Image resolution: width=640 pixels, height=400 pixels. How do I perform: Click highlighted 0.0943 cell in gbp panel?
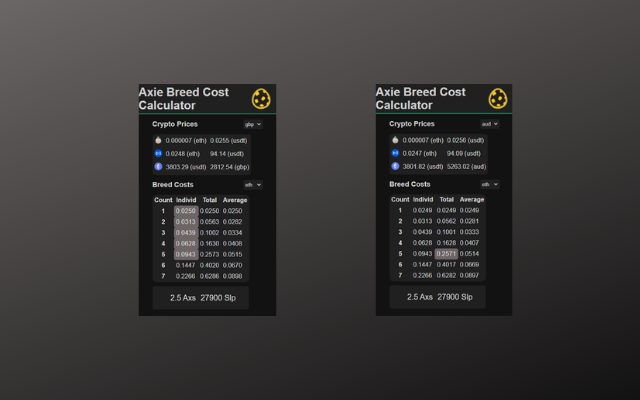click(x=186, y=254)
